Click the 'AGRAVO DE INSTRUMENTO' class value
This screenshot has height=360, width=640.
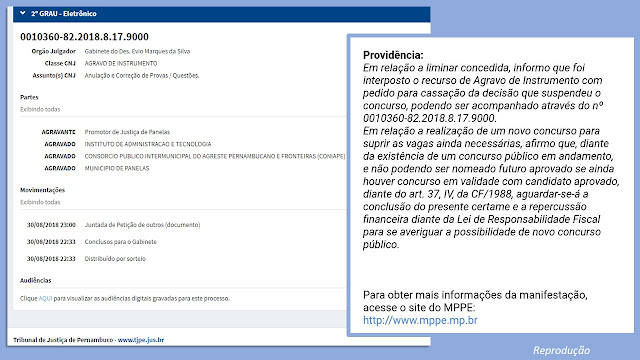121,64
